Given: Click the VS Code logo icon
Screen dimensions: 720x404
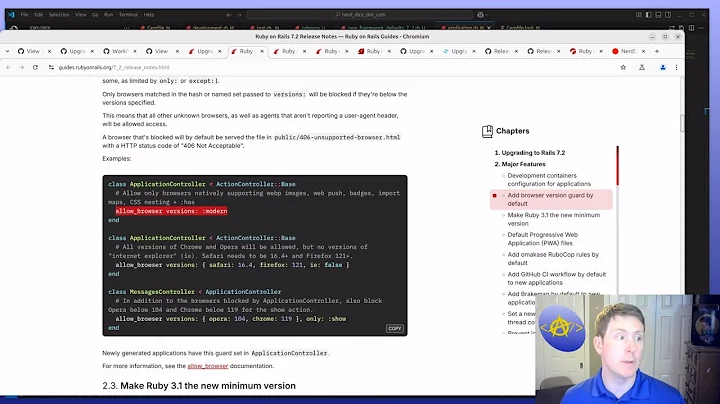Looking at the screenshot, I should [x=11, y=15].
